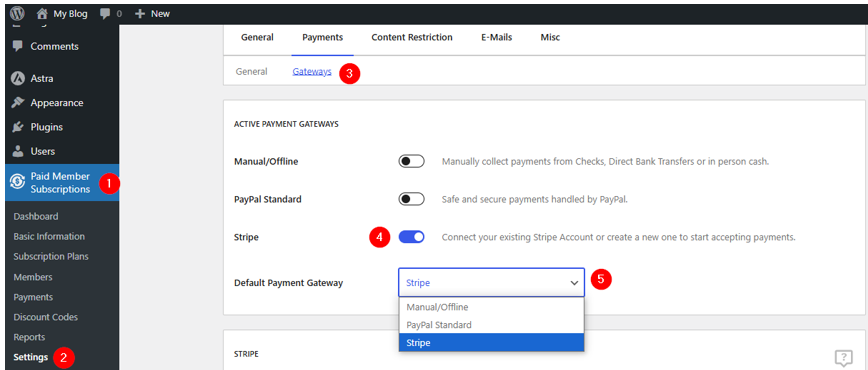Switch to the Payments tab

point(322,38)
